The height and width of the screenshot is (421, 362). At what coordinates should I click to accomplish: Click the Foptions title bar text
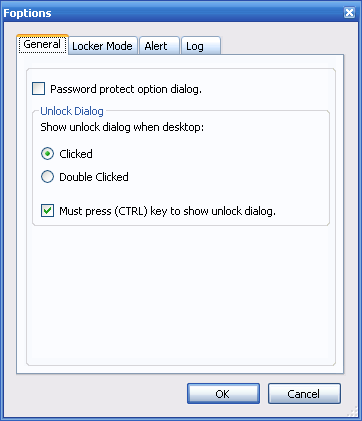pos(27,13)
